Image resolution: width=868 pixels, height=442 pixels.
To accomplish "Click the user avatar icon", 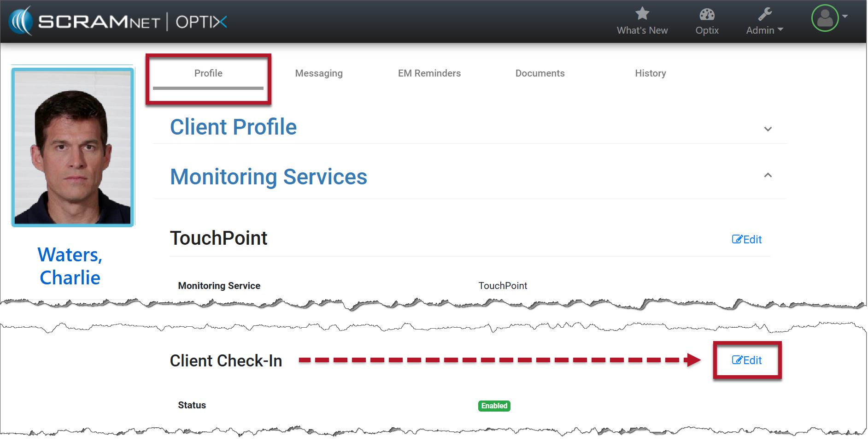I will [824, 18].
